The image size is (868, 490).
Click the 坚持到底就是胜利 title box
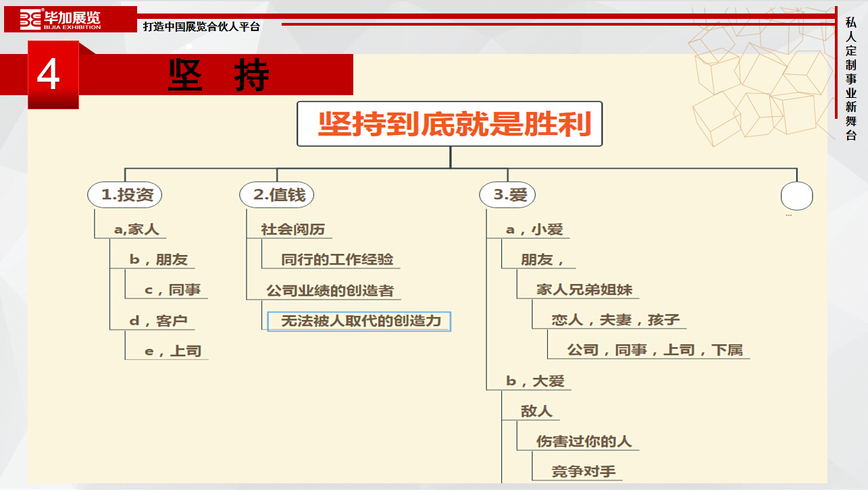(449, 124)
